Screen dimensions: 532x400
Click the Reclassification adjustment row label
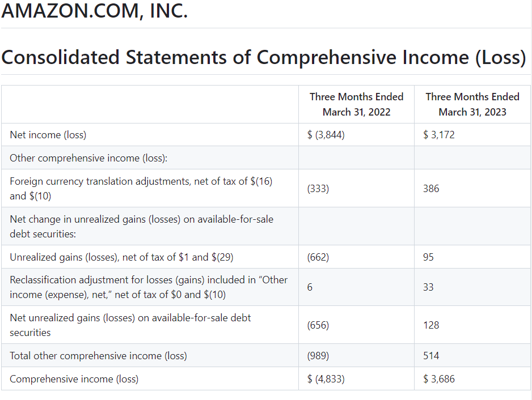(x=149, y=287)
